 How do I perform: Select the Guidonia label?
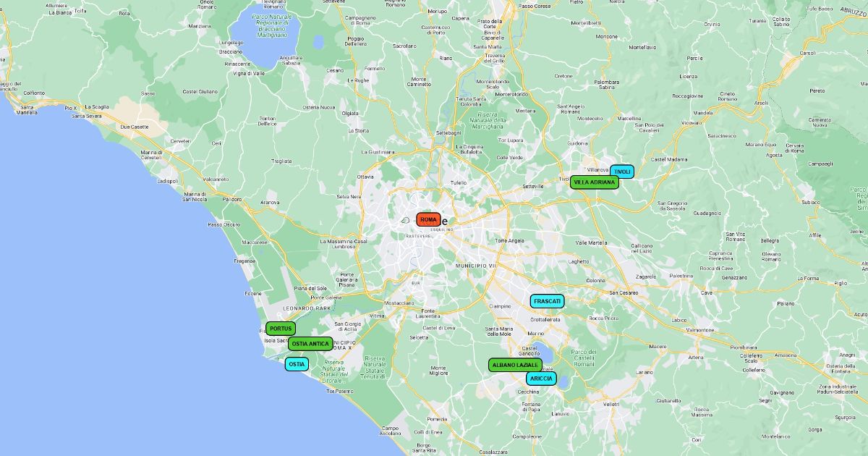pos(578,143)
